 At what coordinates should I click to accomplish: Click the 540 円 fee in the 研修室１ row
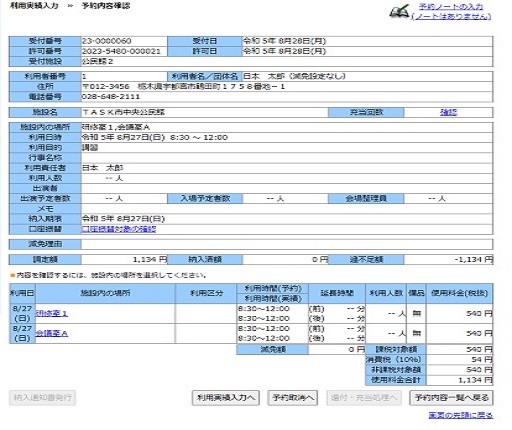tap(479, 313)
